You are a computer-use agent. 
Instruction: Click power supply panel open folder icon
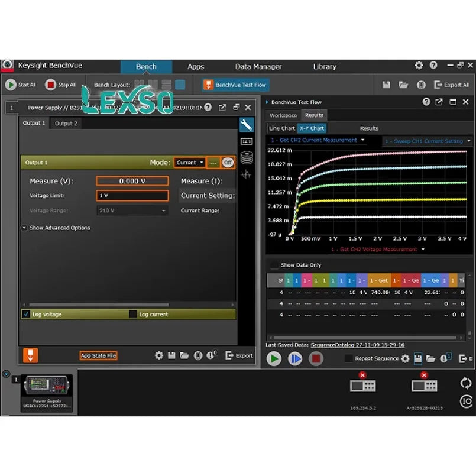[184, 355]
